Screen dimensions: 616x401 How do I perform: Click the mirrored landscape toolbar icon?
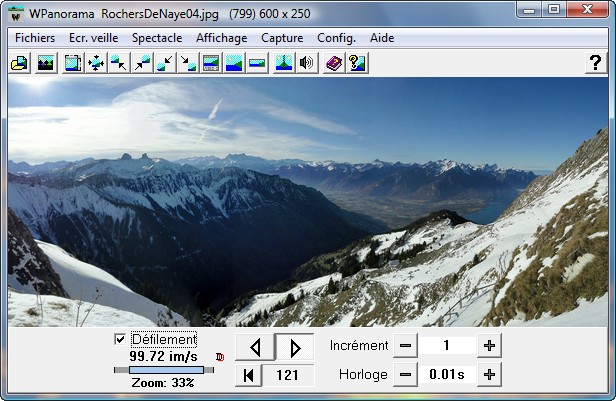click(x=284, y=63)
